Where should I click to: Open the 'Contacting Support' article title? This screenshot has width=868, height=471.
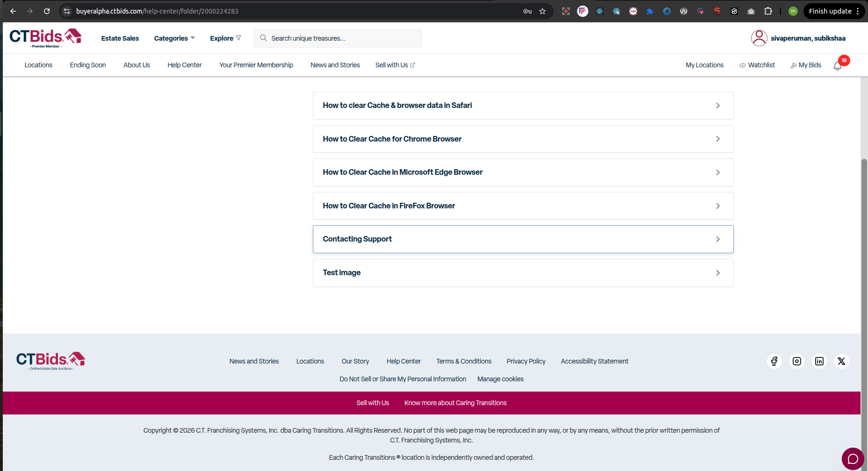[357, 239]
